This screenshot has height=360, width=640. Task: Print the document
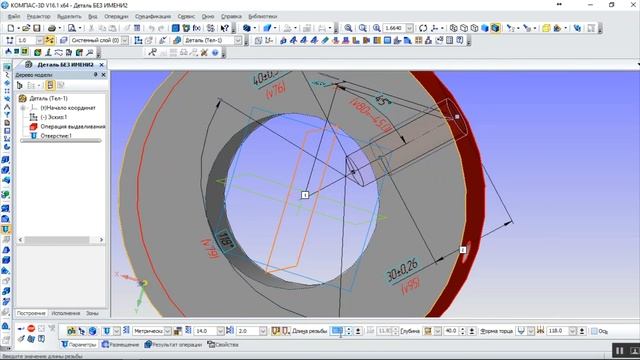click(x=52, y=28)
